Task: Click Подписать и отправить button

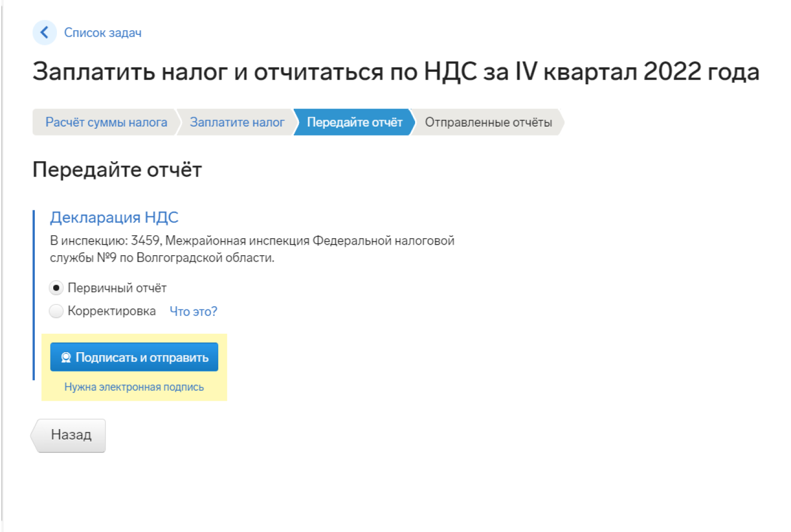Action: pyautogui.click(x=134, y=357)
